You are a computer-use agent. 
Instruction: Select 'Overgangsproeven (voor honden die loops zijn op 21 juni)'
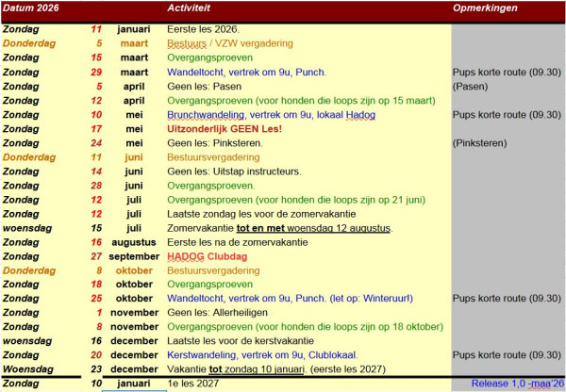[x=296, y=200]
